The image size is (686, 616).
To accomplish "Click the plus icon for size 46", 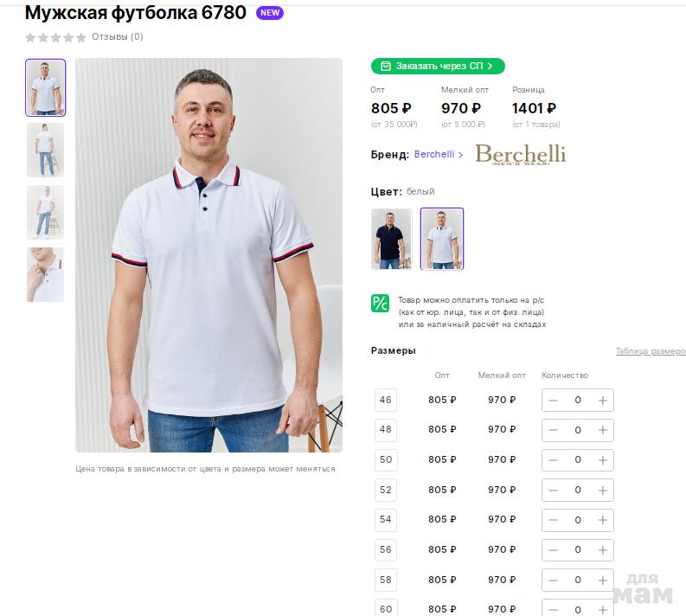I will (x=603, y=400).
